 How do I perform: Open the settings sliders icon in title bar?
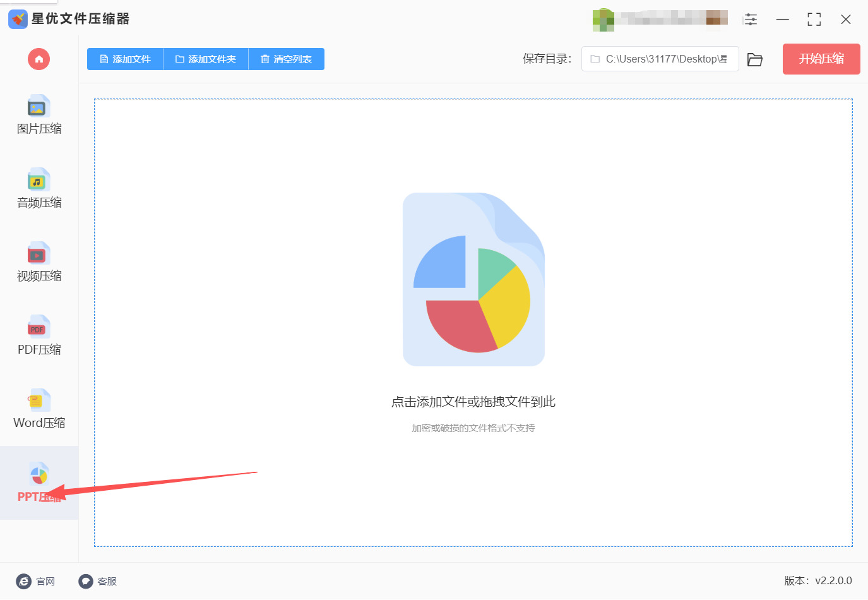(x=751, y=19)
